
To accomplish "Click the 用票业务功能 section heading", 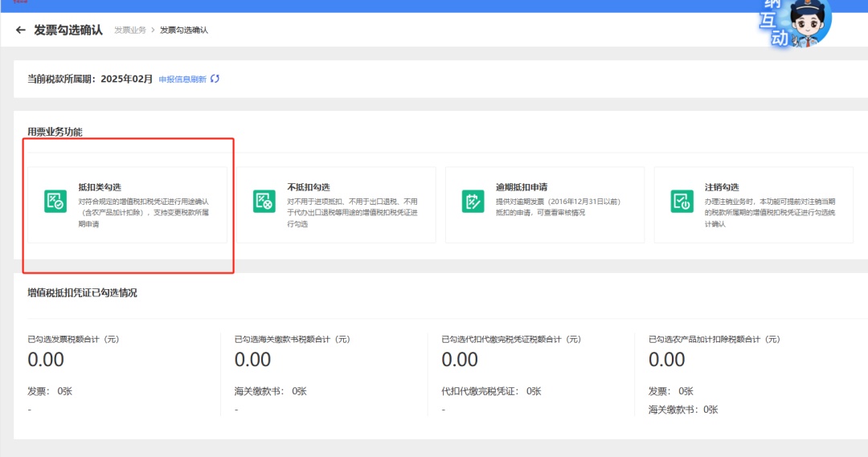I will tap(55, 132).
